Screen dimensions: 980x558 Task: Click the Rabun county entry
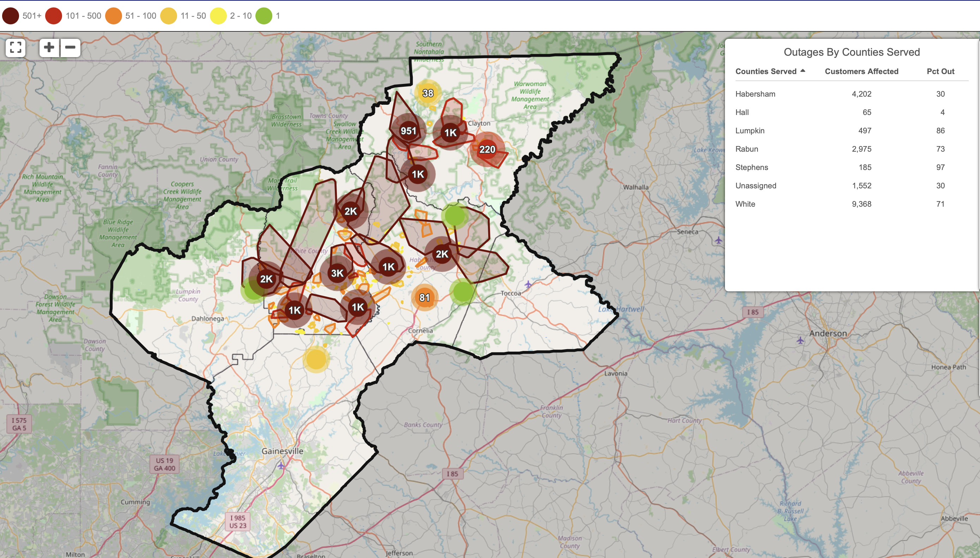(x=746, y=149)
